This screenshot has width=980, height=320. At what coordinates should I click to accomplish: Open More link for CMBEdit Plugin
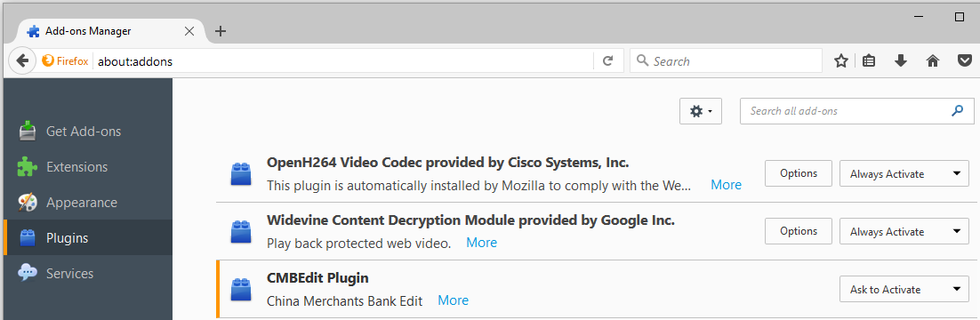point(454,300)
